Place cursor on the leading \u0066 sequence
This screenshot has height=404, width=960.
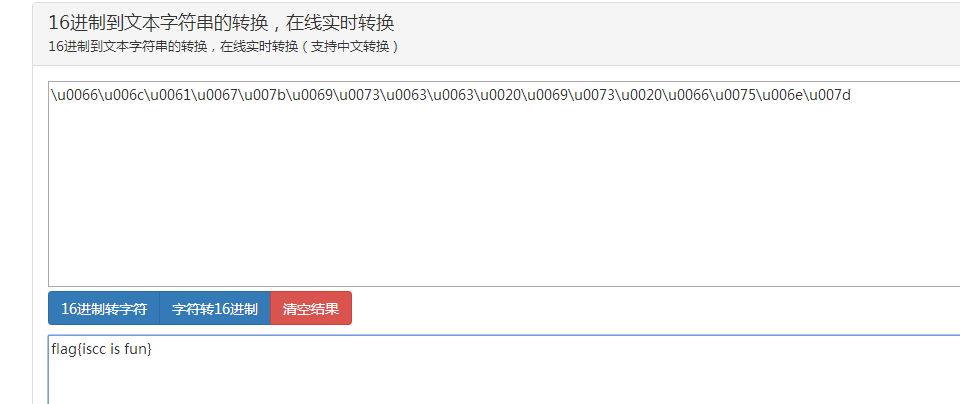pyautogui.click(x=75, y=95)
